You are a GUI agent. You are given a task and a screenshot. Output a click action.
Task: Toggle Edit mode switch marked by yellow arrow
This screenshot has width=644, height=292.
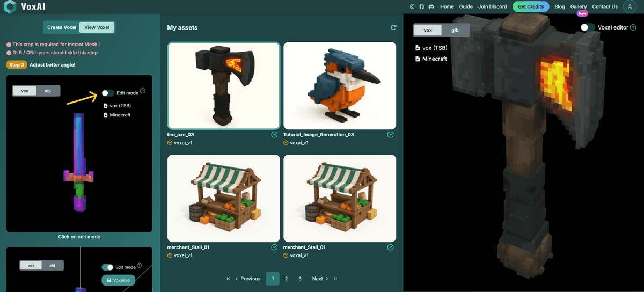[x=108, y=93]
